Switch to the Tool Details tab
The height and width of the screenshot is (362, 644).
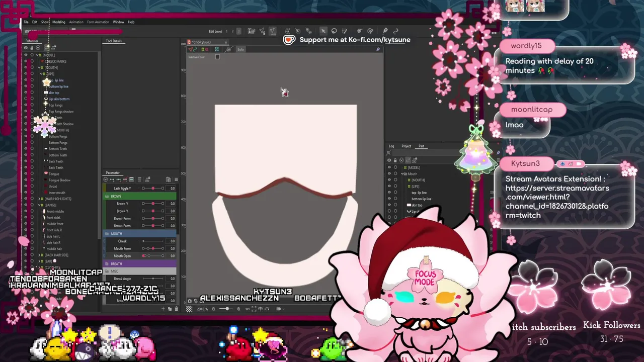coord(114,41)
